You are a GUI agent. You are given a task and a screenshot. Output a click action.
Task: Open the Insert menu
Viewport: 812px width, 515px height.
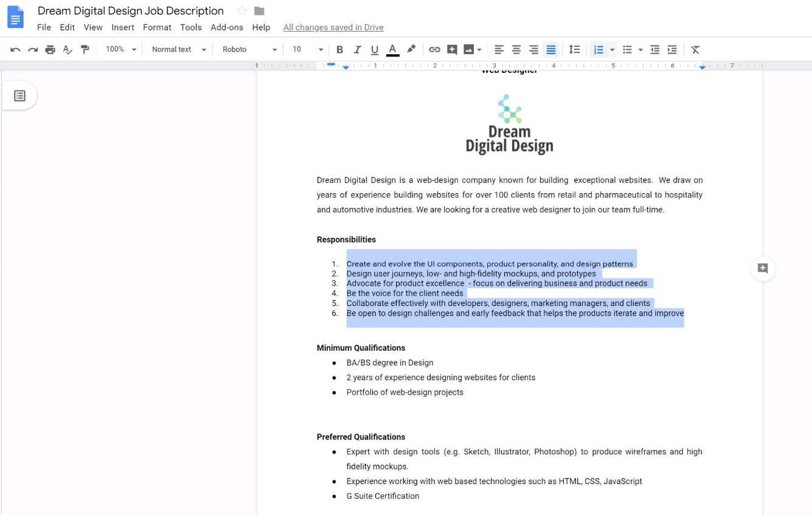(x=123, y=27)
